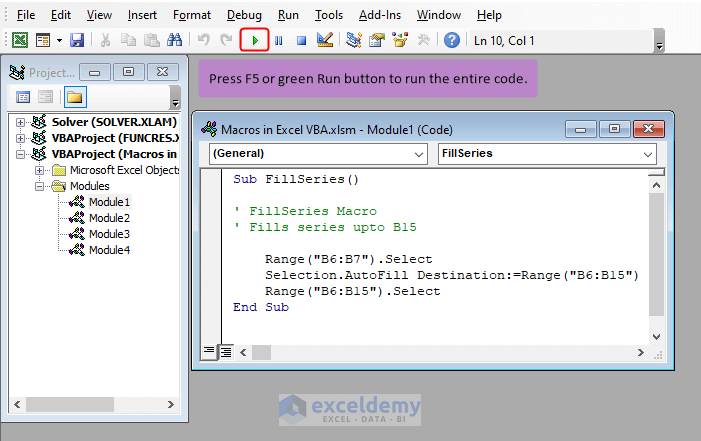
Task: Run the macro with the green play button
Action: pyautogui.click(x=255, y=41)
